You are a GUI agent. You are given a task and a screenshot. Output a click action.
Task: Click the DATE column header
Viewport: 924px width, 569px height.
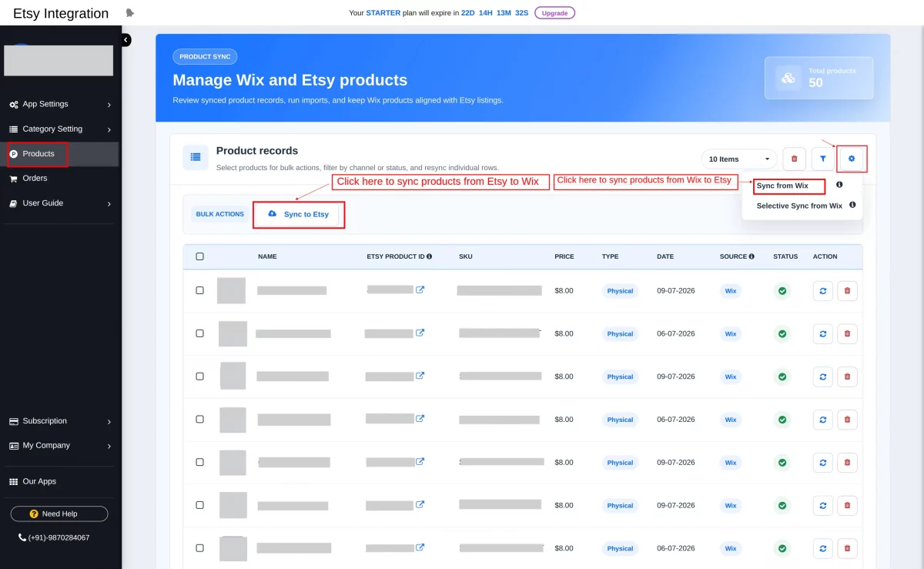pyautogui.click(x=665, y=256)
